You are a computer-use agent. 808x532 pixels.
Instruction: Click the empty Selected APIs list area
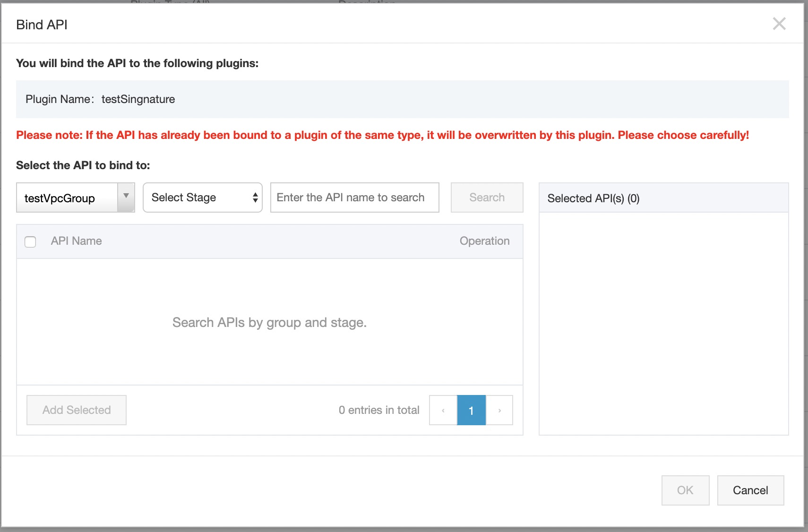pos(663,323)
